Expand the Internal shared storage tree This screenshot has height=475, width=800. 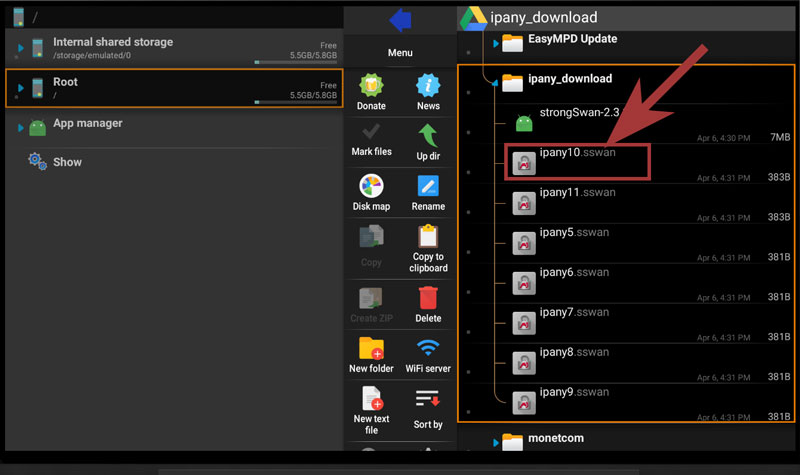[21, 47]
